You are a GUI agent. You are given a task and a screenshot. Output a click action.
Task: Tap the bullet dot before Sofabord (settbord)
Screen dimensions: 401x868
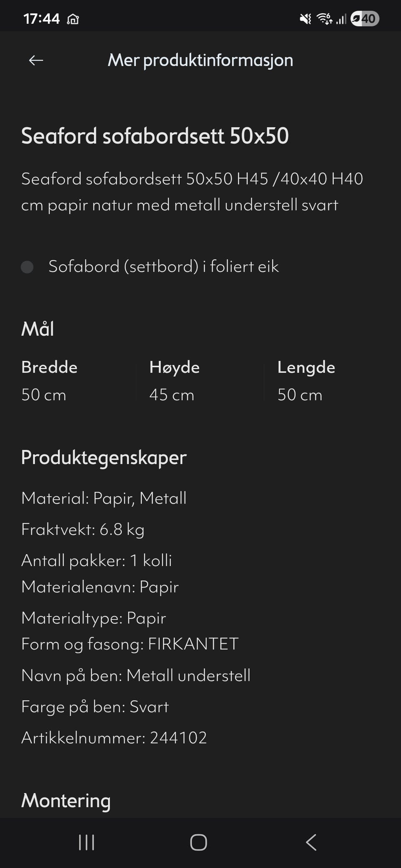pos(27,267)
